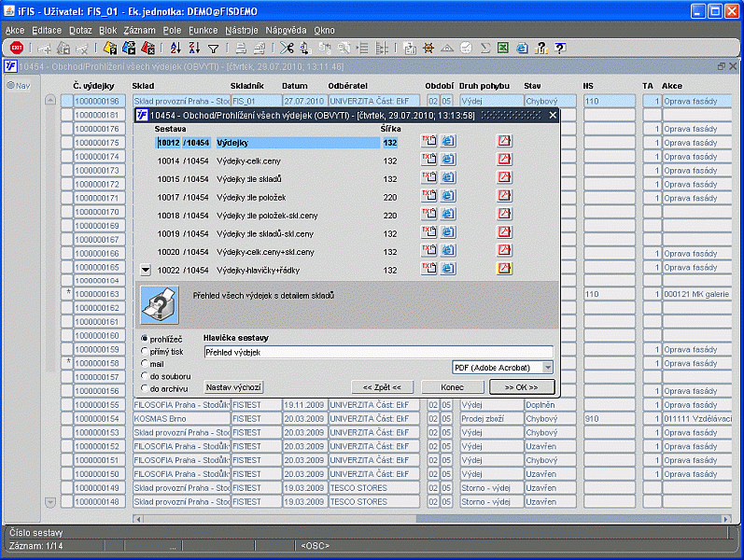This screenshot has height=560, width=744.
Task: Open the Editace menu
Action: click(x=47, y=31)
